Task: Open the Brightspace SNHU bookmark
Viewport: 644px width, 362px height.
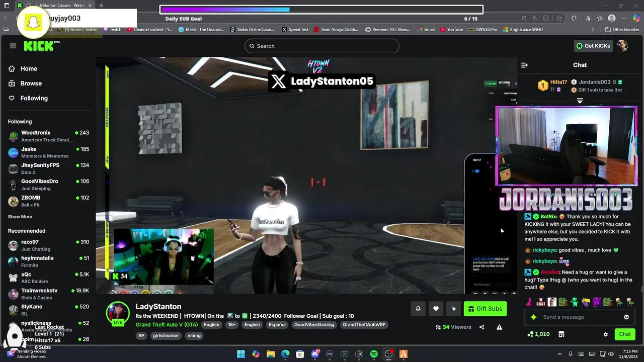Action: 523,30
